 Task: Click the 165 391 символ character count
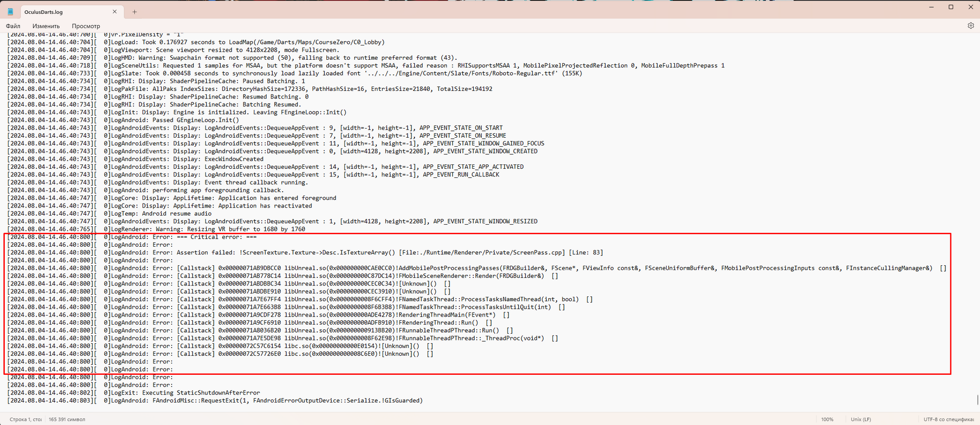(67, 419)
